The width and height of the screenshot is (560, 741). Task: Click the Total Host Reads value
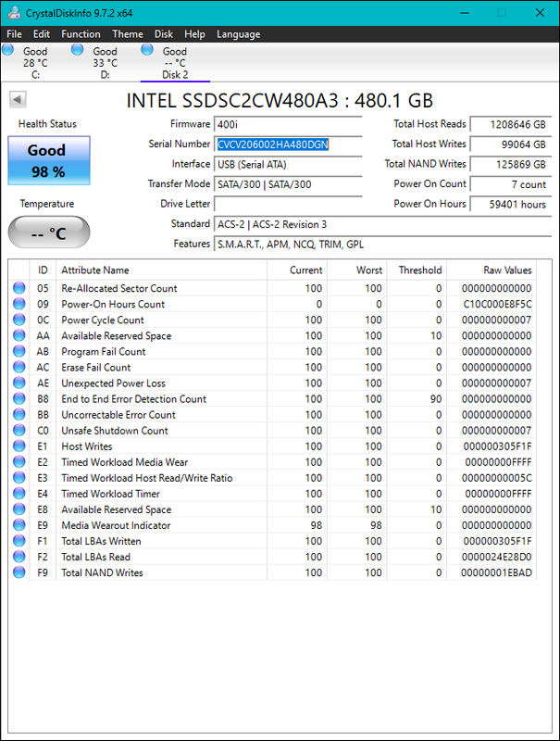click(511, 124)
